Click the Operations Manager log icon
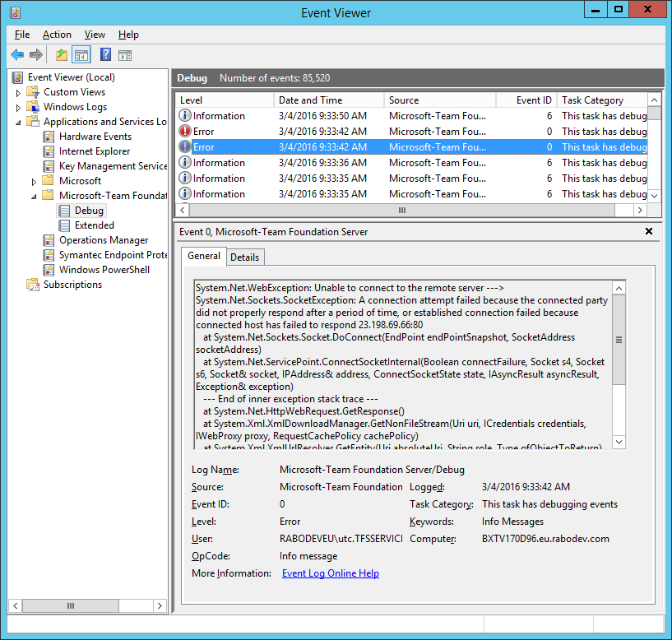672x640 pixels. [x=49, y=240]
